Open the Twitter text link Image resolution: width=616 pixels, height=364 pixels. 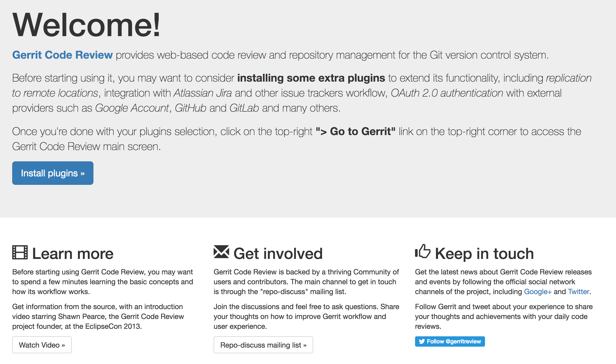click(578, 292)
